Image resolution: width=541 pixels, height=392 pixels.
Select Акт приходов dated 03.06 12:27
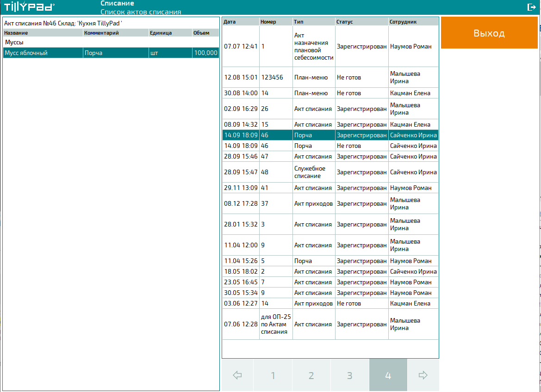point(330,303)
